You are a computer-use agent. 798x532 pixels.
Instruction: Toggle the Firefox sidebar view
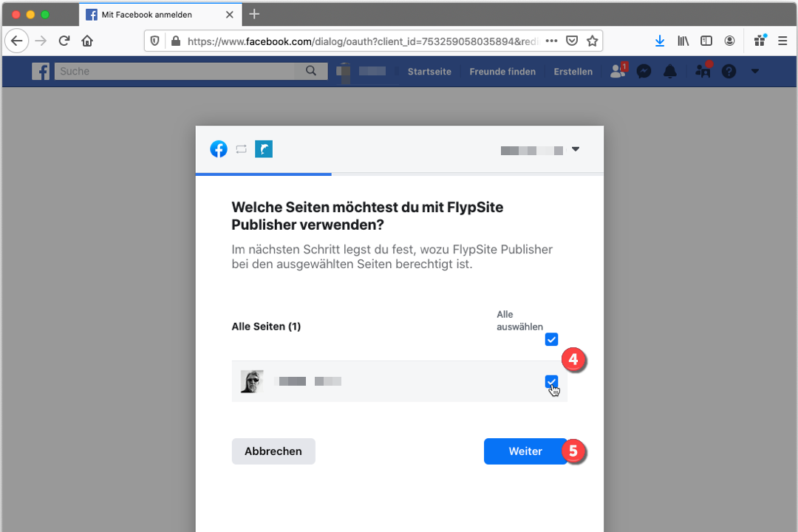706,41
